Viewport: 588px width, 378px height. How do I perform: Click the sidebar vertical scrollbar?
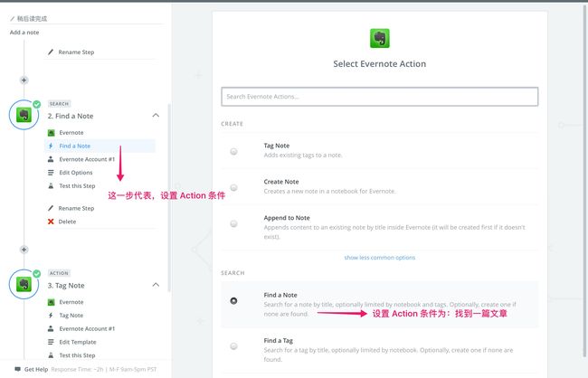click(x=169, y=197)
